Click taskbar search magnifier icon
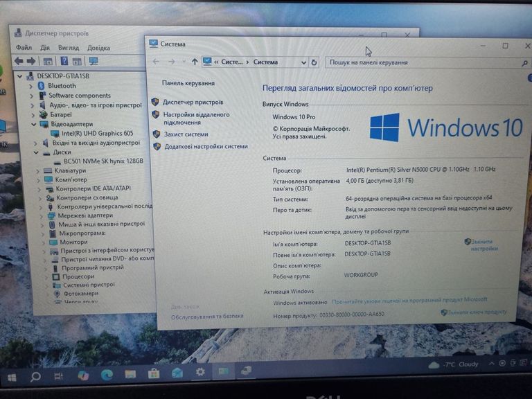The width and height of the screenshot is (532, 399). 35,376
